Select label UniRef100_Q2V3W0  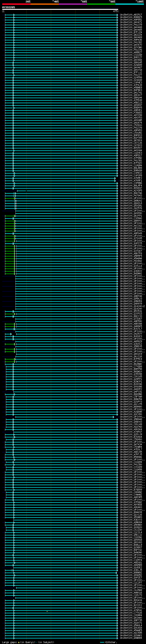131,47
